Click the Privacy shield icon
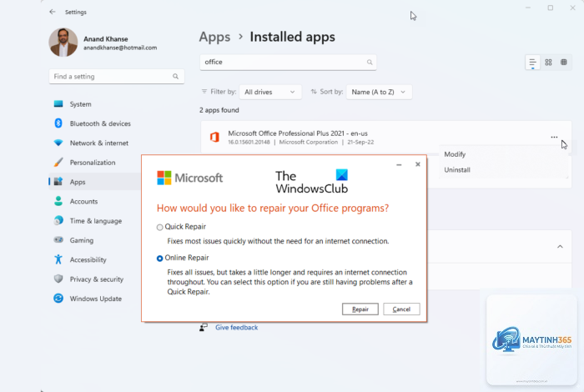This screenshot has height=392, width=584. click(58, 279)
